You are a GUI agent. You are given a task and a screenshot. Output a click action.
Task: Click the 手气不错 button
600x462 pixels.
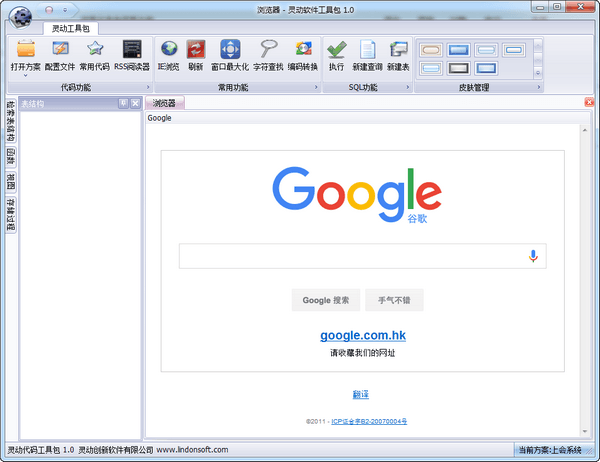click(x=394, y=300)
